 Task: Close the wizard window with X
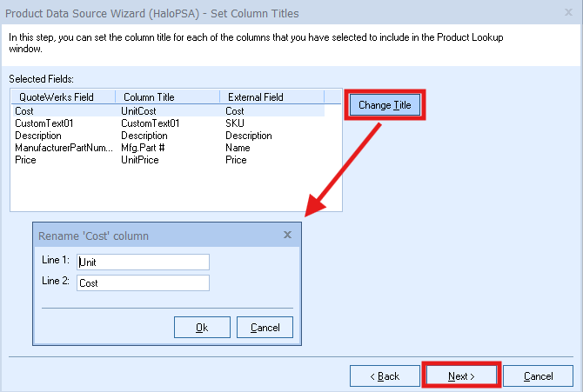(567, 13)
